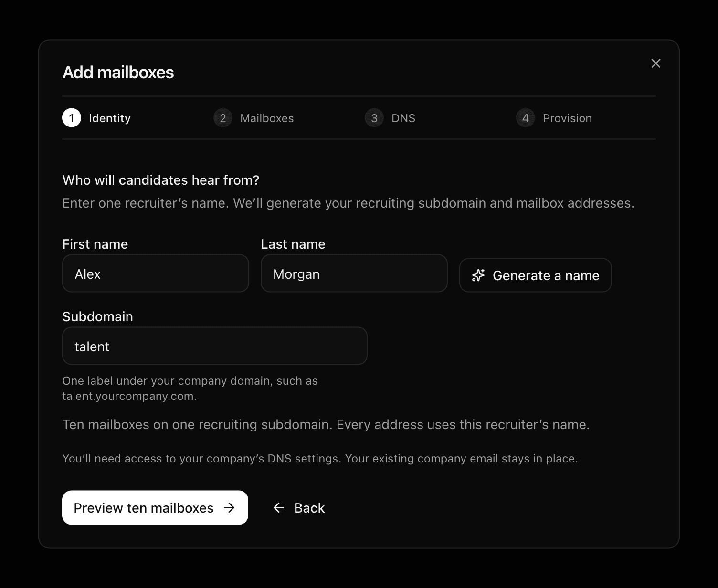This screenshot has width=718, height=588.
Task: Select the Identity step
Action: point(96,118)
